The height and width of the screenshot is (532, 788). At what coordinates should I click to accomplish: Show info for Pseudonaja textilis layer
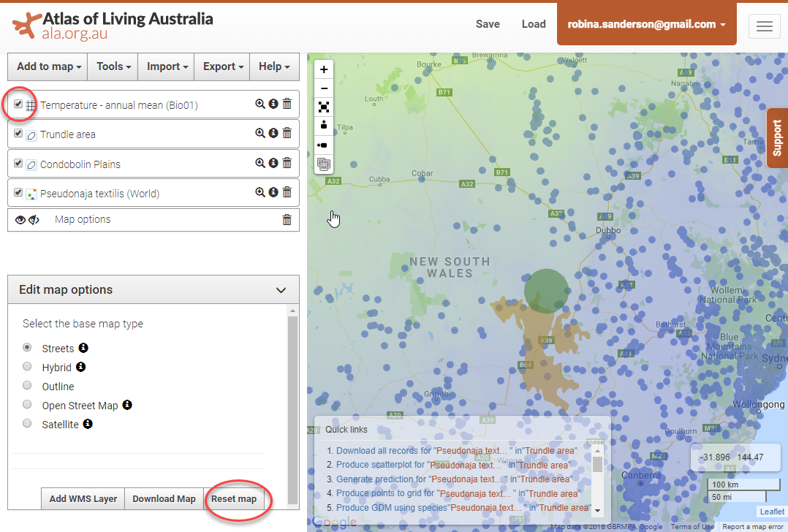tap(273, 192)
